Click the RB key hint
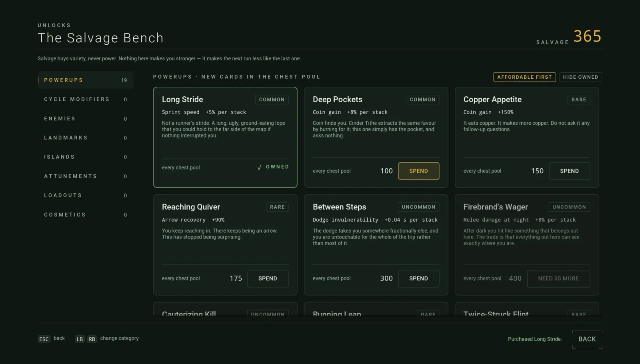Viewport: 640px width, 364px height. [x=92, y=339]
